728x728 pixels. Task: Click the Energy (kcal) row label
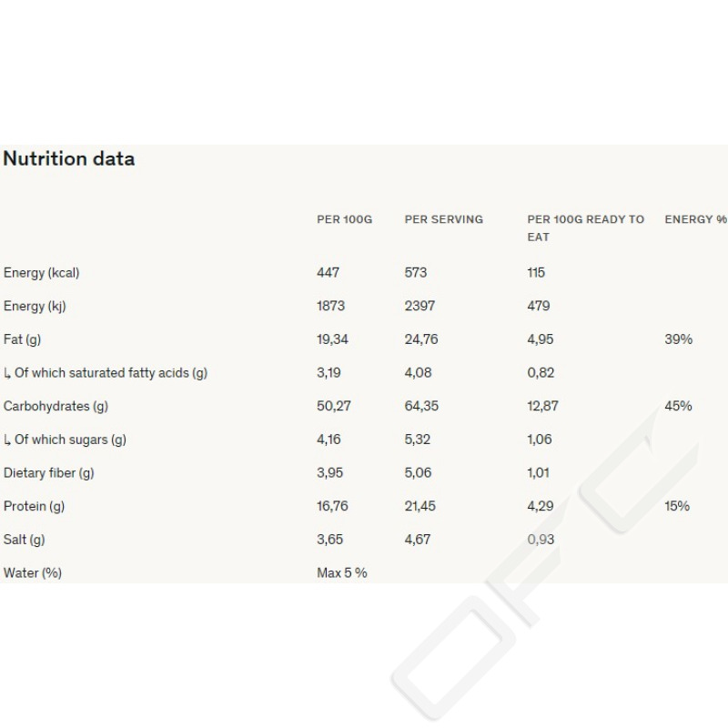click(x=47, y=272)
